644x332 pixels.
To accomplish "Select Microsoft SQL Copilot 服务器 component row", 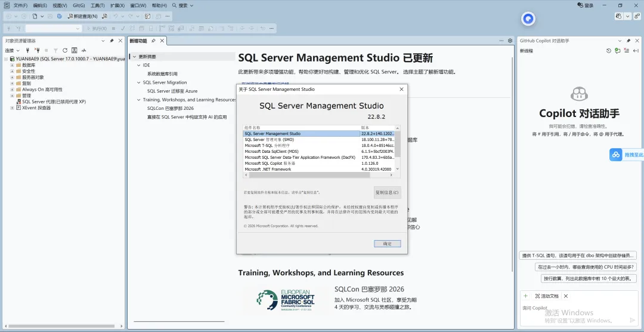I will click(x=318, y=164).
